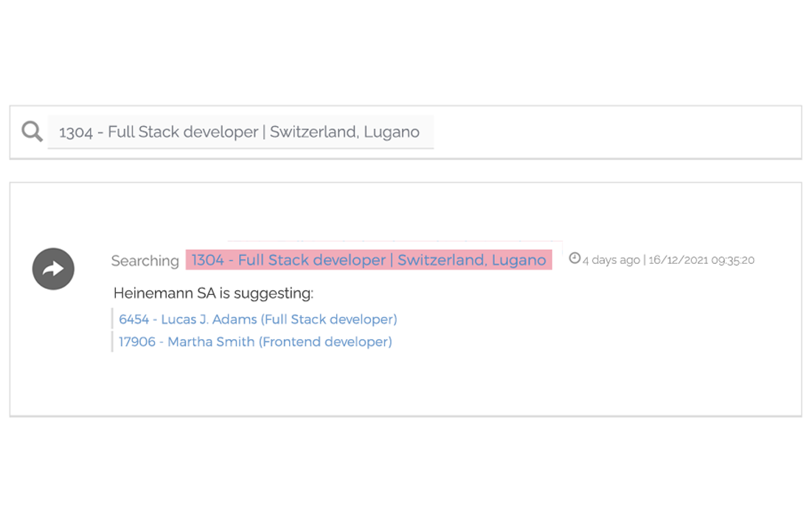Click "Heinemann SA is suggesting:" text
Viewport: 812px width, 510px height.
point(213,293)
